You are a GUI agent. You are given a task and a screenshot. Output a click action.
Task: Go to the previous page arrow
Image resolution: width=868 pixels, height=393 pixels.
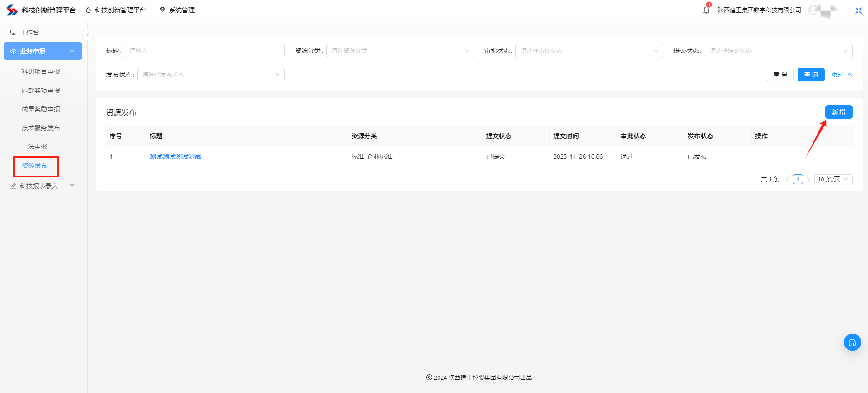point(788,180)
